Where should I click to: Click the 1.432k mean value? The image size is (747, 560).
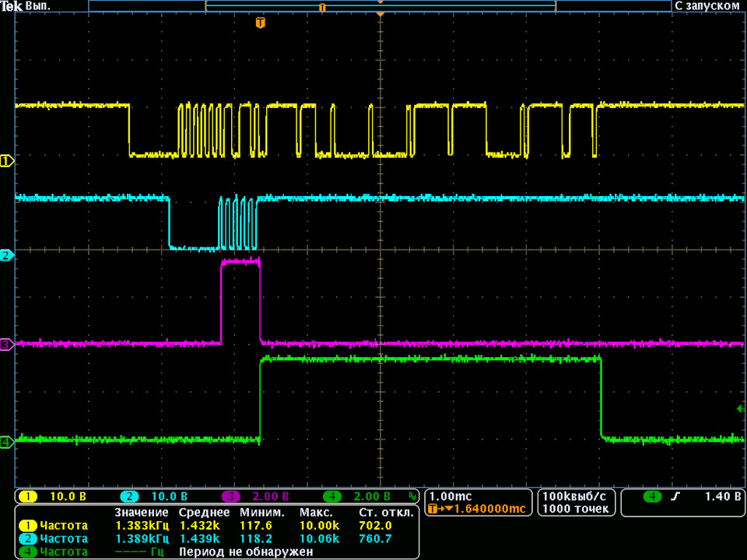[200, 526]
